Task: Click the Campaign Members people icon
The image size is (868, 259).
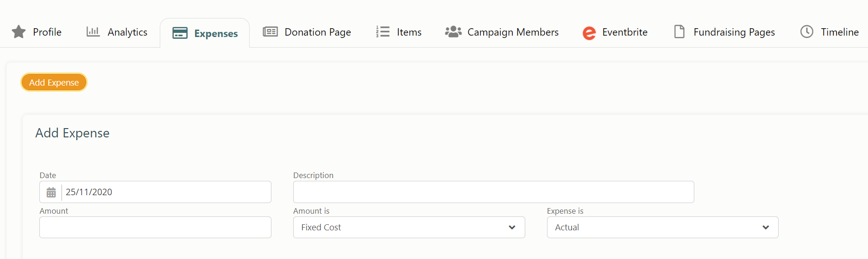Action: coord(453,31)
